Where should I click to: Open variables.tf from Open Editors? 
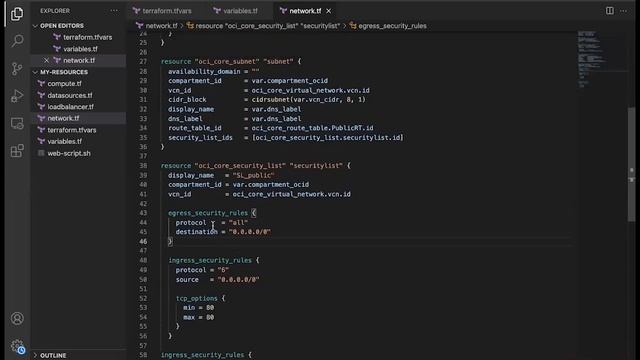click(x=80, y=49)
